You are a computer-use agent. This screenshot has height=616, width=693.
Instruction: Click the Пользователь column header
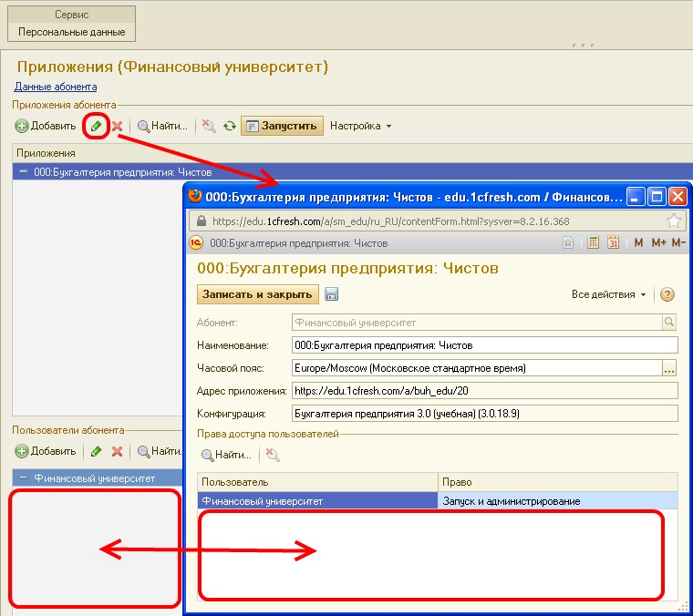[317, 482]
